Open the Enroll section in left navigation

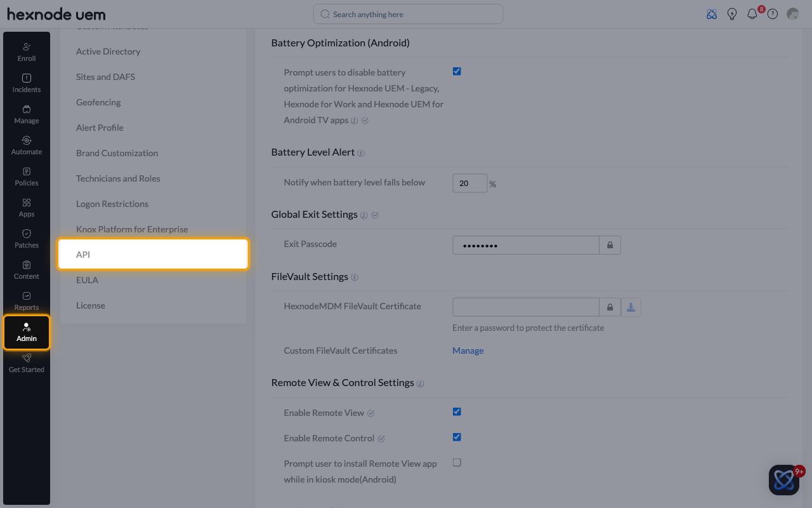(x=27, y=51)
